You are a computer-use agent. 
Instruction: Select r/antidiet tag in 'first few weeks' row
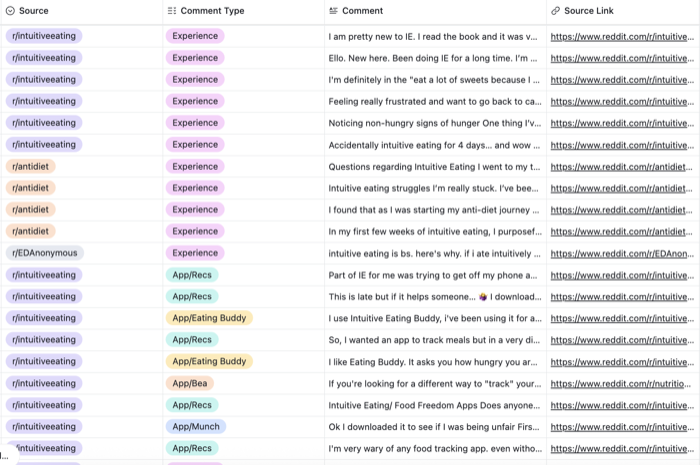[x=30, y=231]
